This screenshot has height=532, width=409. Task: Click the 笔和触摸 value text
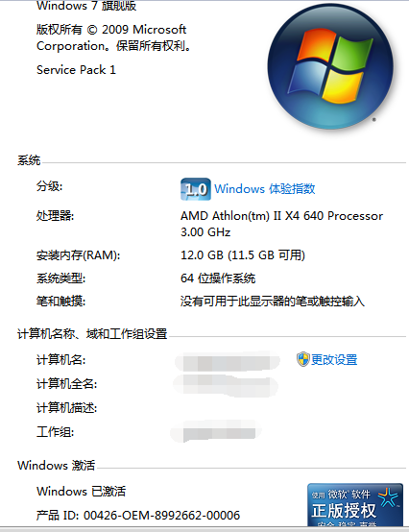273,302
